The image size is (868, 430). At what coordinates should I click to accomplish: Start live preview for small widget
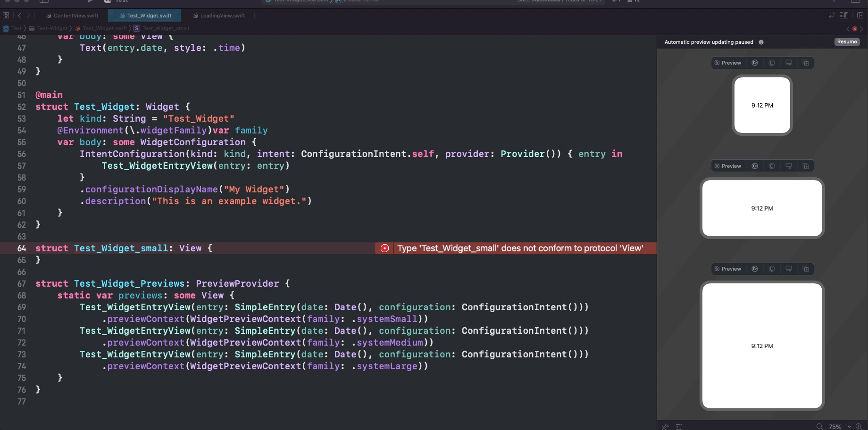(x=755, y=63)
